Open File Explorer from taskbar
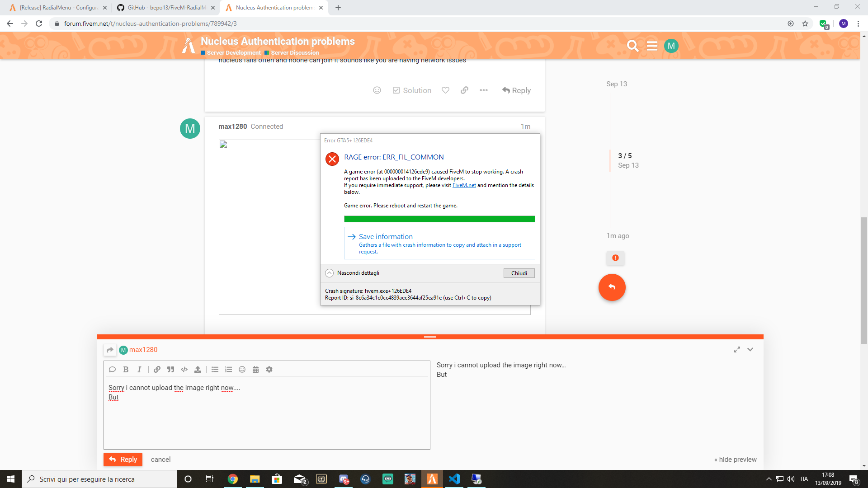 click(255, 479)
